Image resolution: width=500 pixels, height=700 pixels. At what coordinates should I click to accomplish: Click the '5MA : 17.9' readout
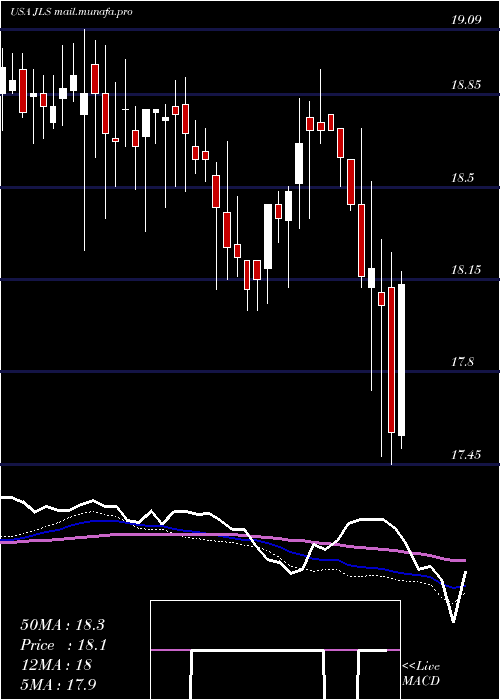point(59,684)
